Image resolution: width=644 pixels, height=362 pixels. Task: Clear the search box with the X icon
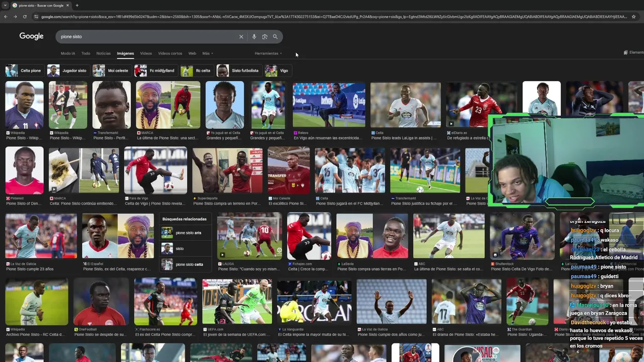(x=241, y=37)
